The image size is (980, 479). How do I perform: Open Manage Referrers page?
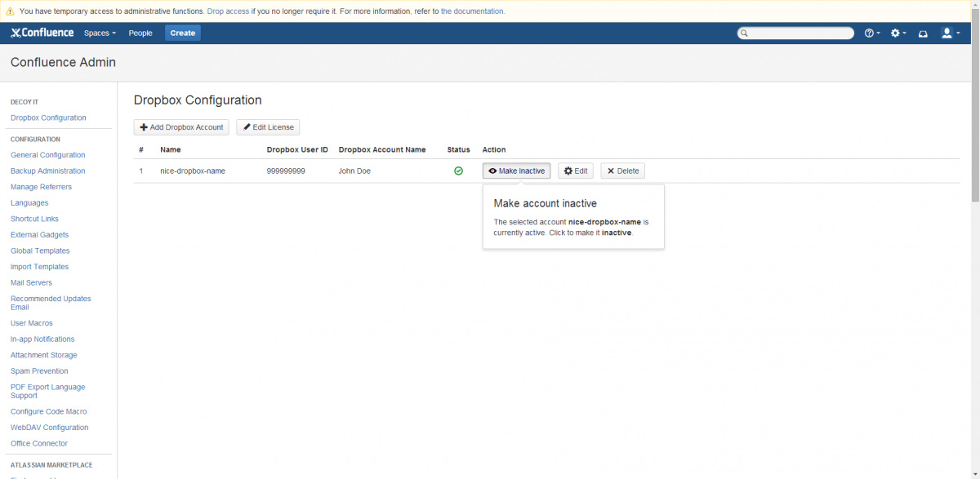(x=41, y=187)
